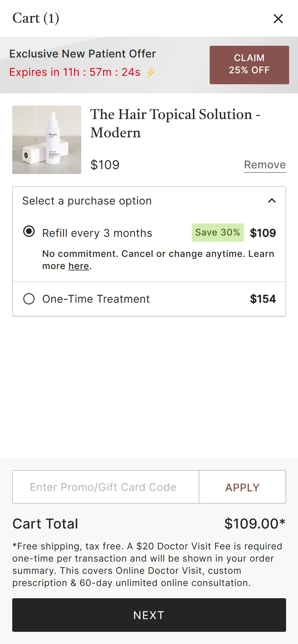298x644 pixels.
Task: Select Refill every 3 months radio button
Action: pos(29,231)
